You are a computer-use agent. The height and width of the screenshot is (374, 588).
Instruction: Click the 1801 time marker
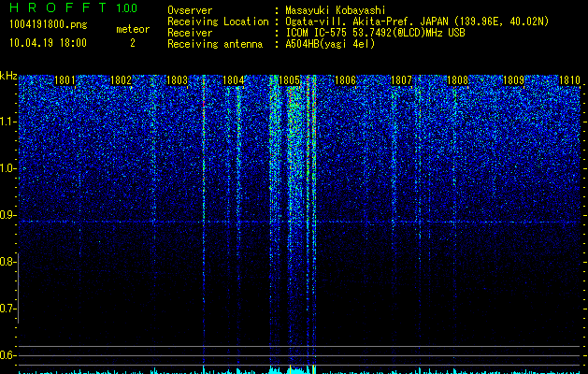pyautogui.click(x=65, y=80)
